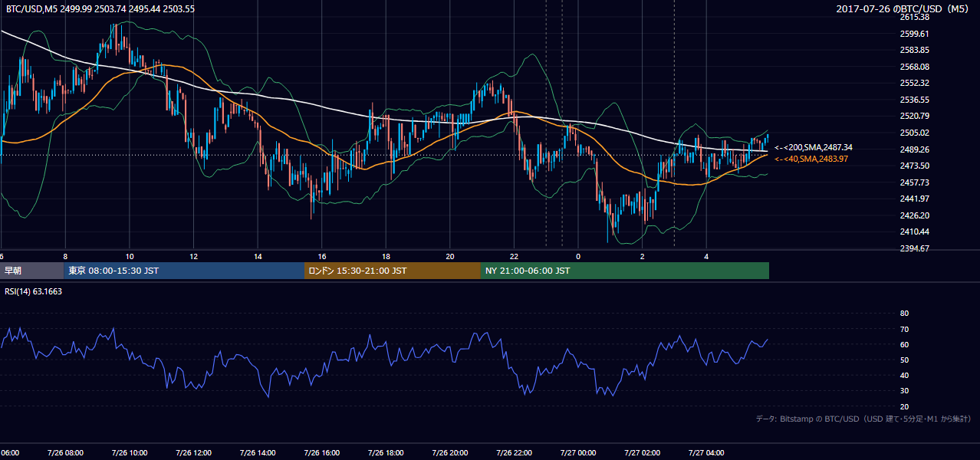Click the 7/27 04:00 time axis label
The height and width of the screenshot is (460, 980).
(706, 453)
